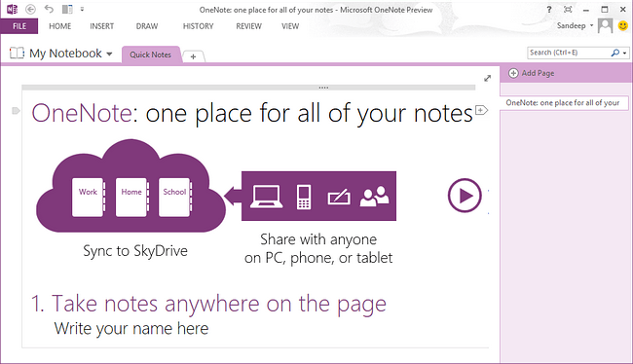Click the notebook icon beside My Notebook

click(x=17, y=53)
